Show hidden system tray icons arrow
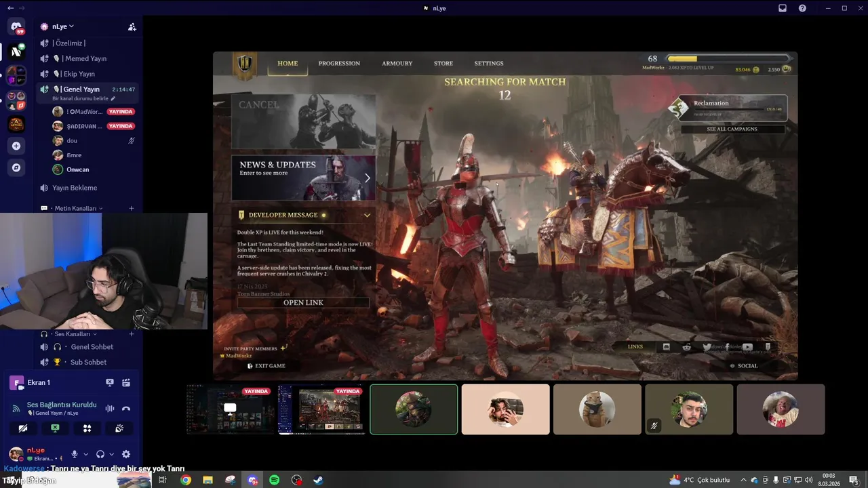 pyautogui.click(x=743, y=480)
